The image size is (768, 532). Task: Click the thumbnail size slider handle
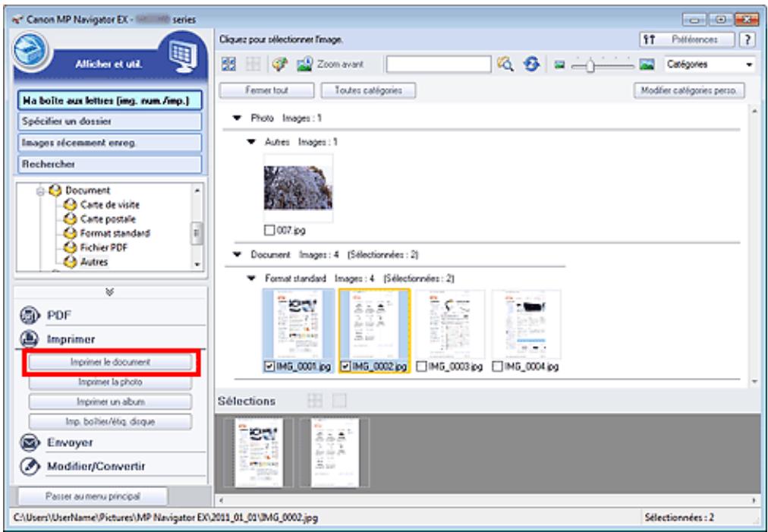590,65
